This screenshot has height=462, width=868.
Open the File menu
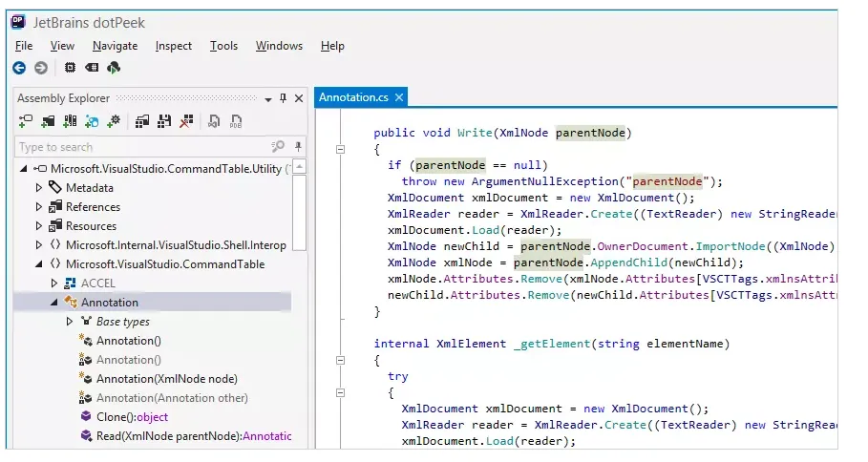pos(24,46)
